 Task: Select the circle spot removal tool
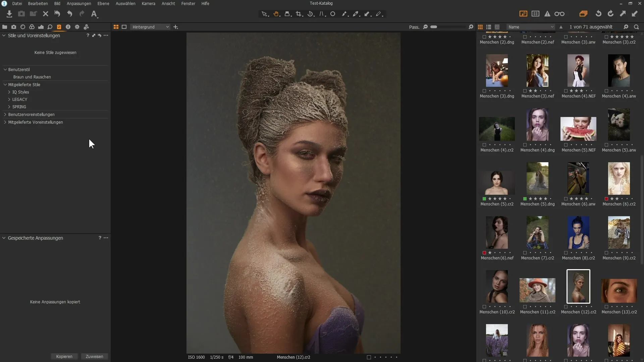[x=333, y=14]
